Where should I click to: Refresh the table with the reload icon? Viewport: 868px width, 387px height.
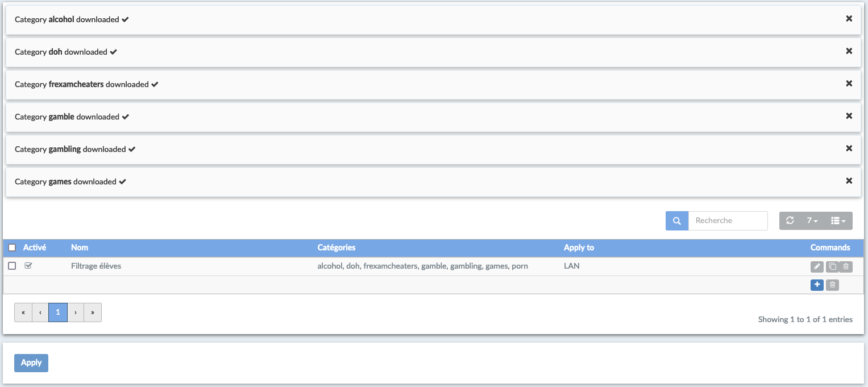(790, 221)
